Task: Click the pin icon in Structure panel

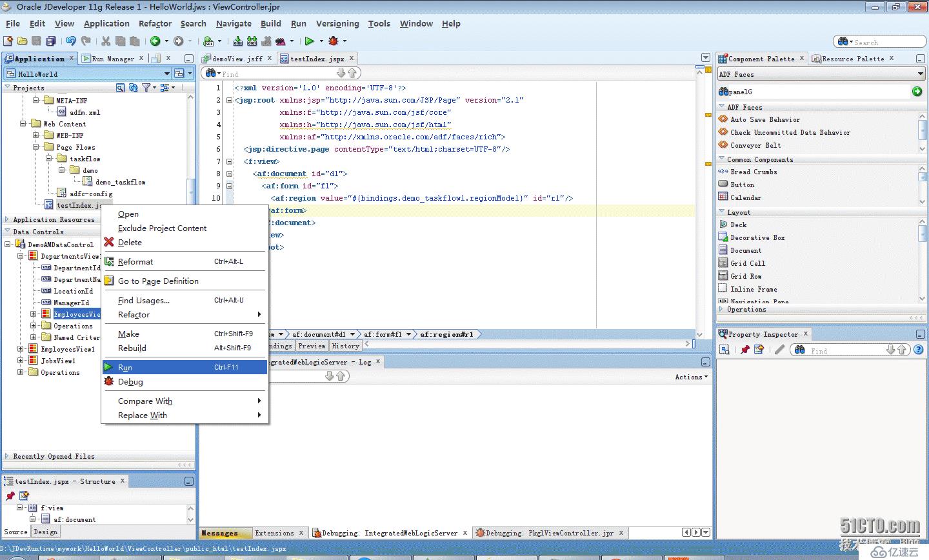Action: [10, 495]
